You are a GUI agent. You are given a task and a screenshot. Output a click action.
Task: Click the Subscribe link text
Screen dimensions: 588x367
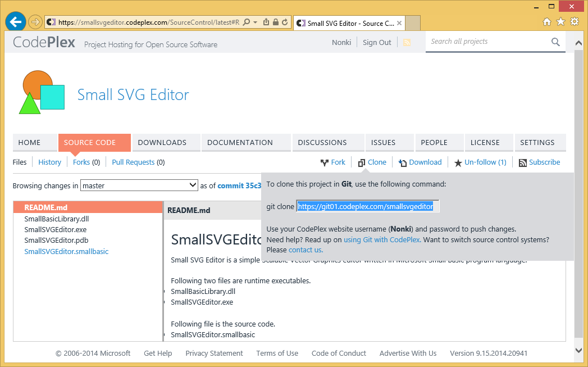545,162
